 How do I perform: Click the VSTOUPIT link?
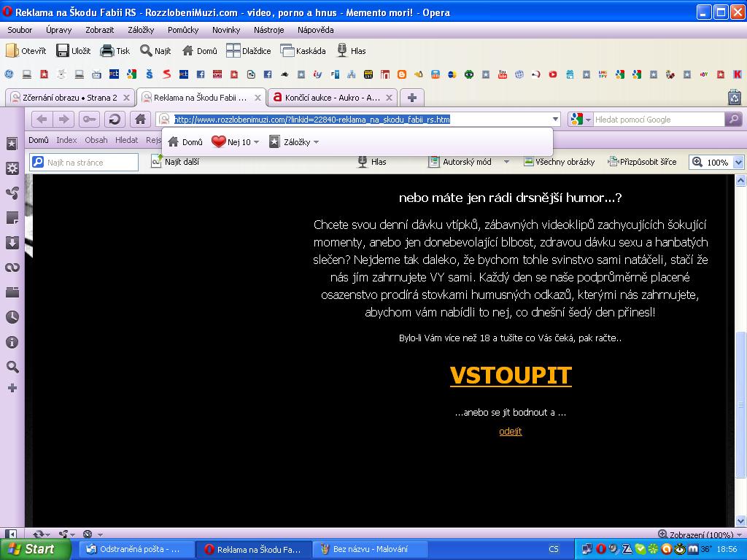511,375
